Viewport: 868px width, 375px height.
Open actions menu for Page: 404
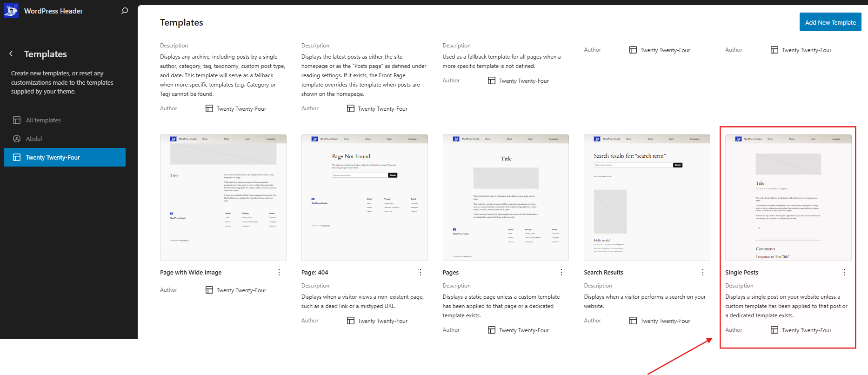(x=421, y=272)
